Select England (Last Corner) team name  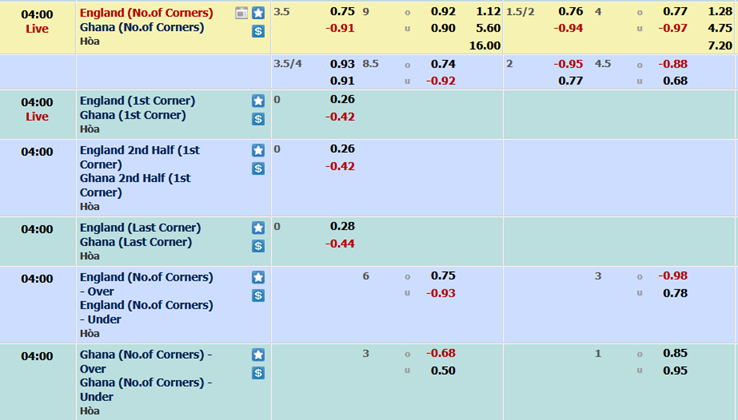pyautogui.click(x=140, y=228)
